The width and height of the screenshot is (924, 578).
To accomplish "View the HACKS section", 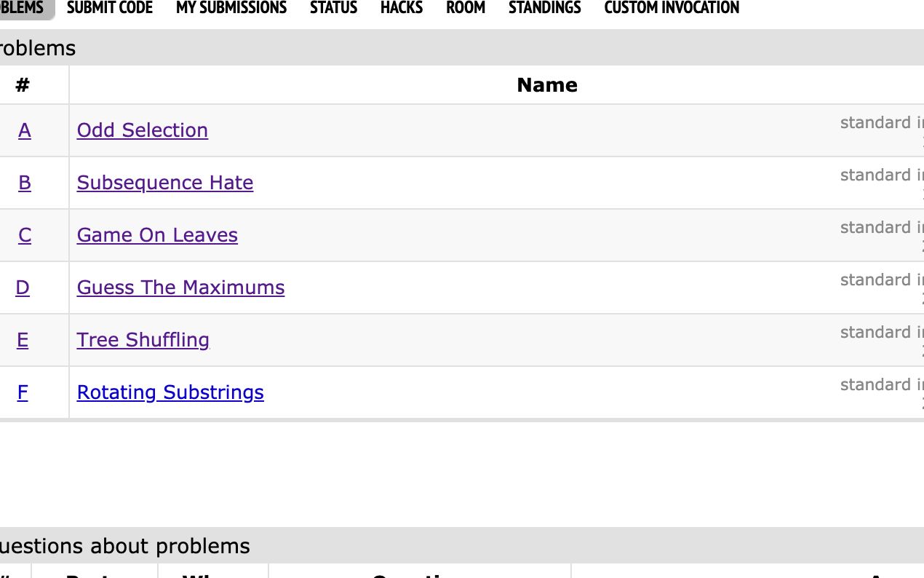I will pos(401,8).
